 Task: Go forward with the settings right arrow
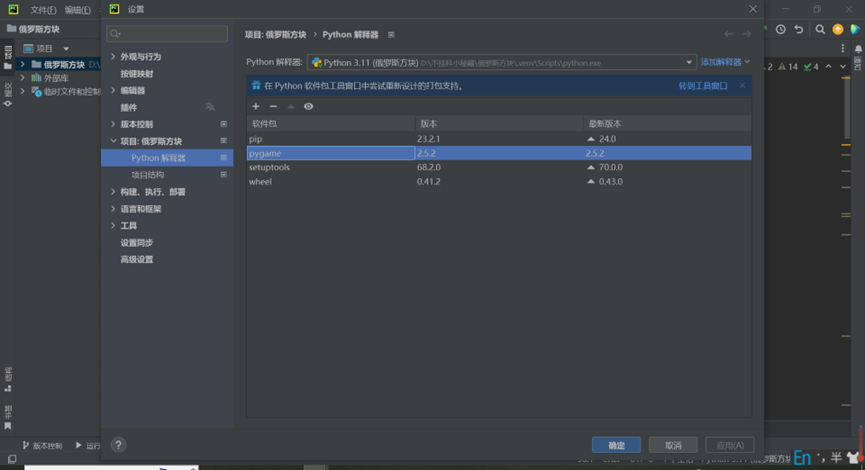(x=746, y=34)
